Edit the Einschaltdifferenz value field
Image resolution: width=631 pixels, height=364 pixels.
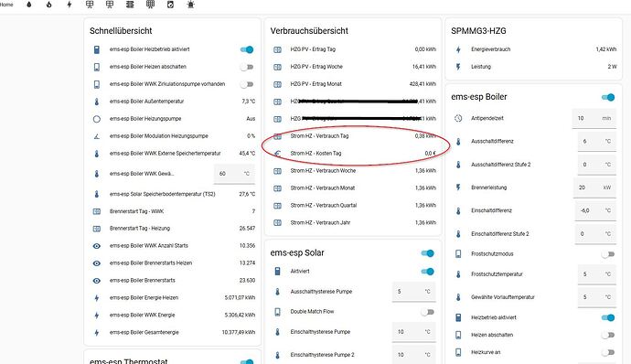click(595, 210)
